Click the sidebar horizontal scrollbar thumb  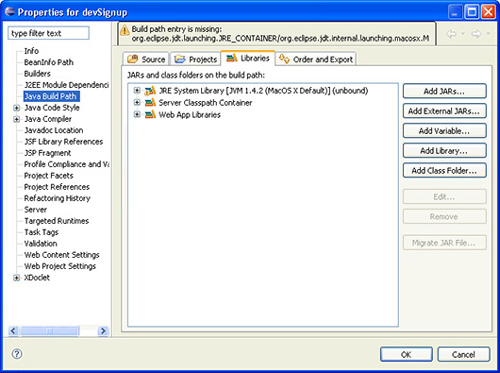pos(49,331)
